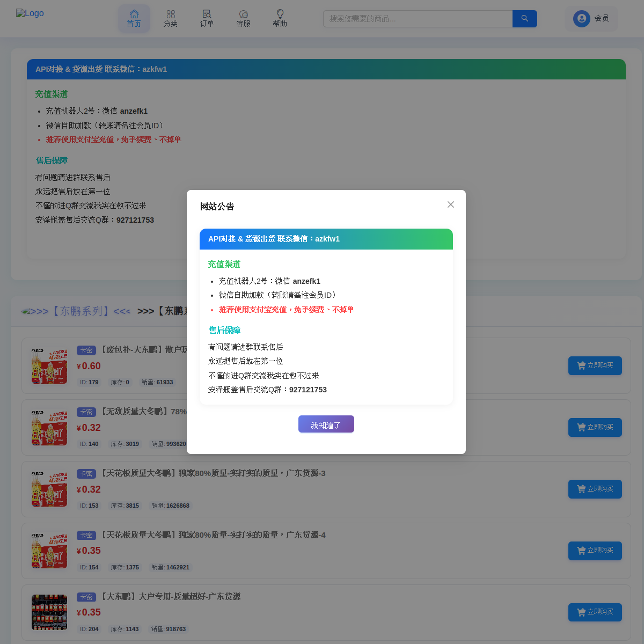Screen dimensions: 644x644
Task: Click the member avatar icon
Action: tap(582, 19)
